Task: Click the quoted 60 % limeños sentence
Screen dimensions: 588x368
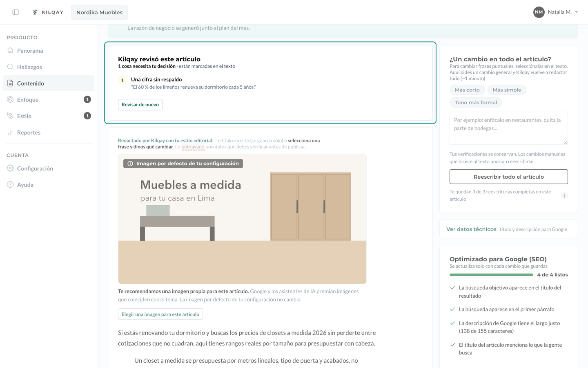Action: [x=194, y=87]
